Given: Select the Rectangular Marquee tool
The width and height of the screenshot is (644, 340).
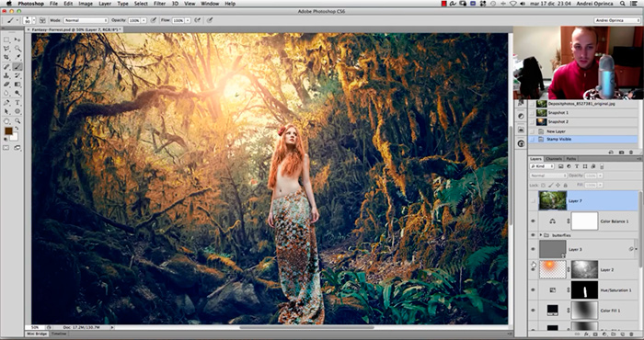Looking at the screenshot, I should coord(7,40).
